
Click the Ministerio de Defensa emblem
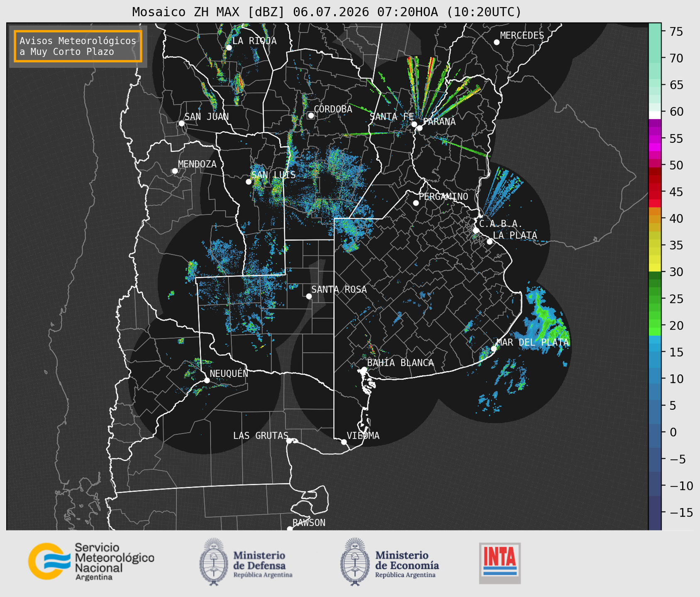click(213, 562)
